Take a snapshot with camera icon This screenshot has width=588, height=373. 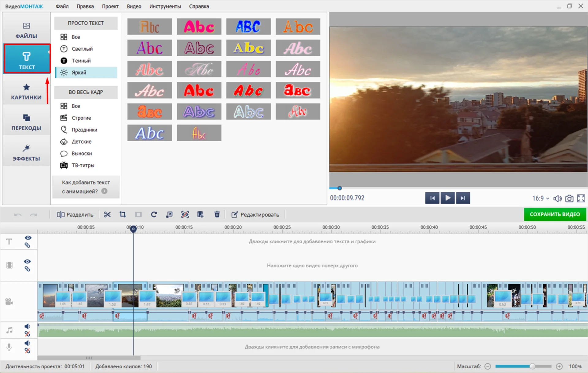569,198
